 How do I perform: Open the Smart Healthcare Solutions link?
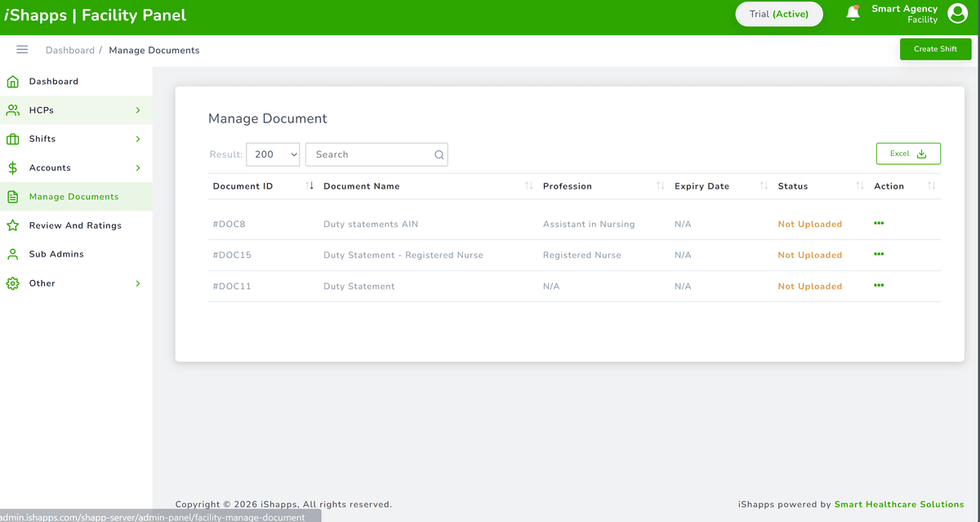[899, 504]
